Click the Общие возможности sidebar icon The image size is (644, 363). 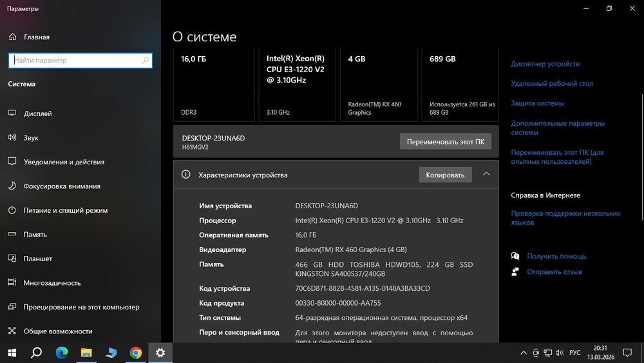[12, 331]
